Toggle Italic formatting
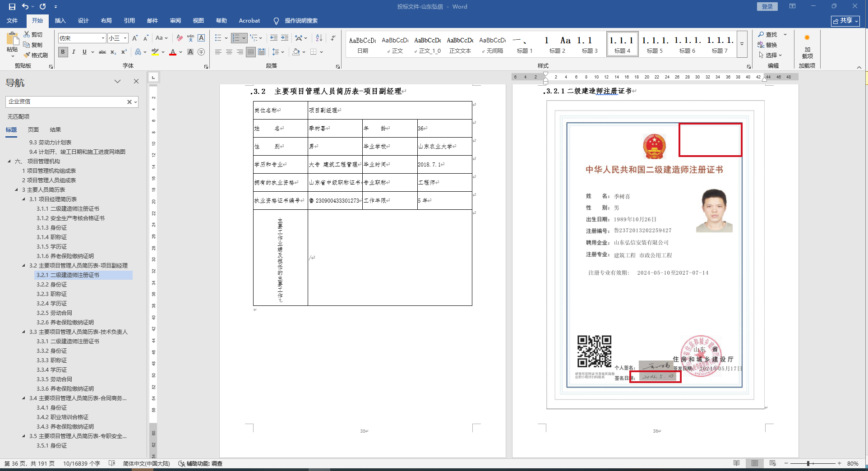The width and height of the screenshot is (868, 471). [x=74, y=52]
